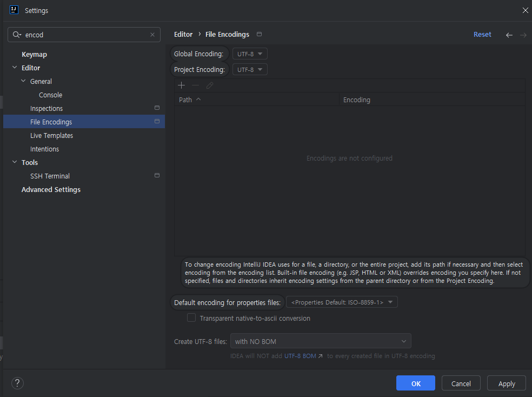Click the project-level icon next to the breadcrumb
The image size is (532, 397).
click(x=259, y=34)
